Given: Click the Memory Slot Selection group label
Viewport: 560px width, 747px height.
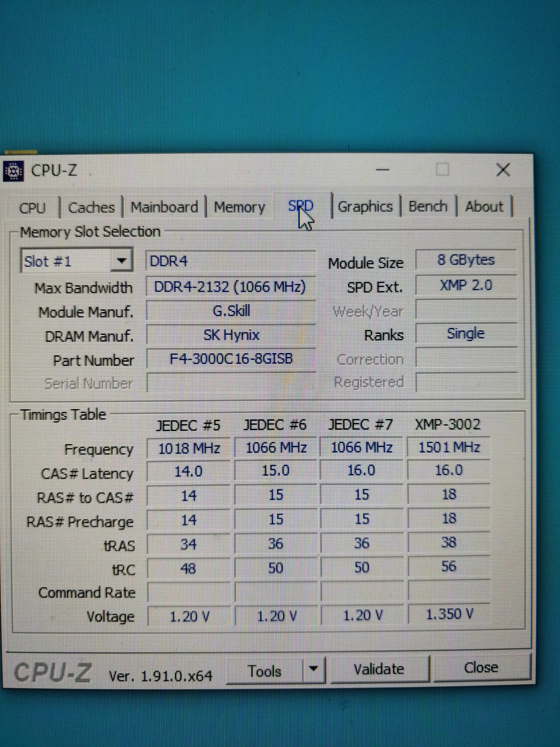Looking at the screenshot, I should tap(90, 232).
